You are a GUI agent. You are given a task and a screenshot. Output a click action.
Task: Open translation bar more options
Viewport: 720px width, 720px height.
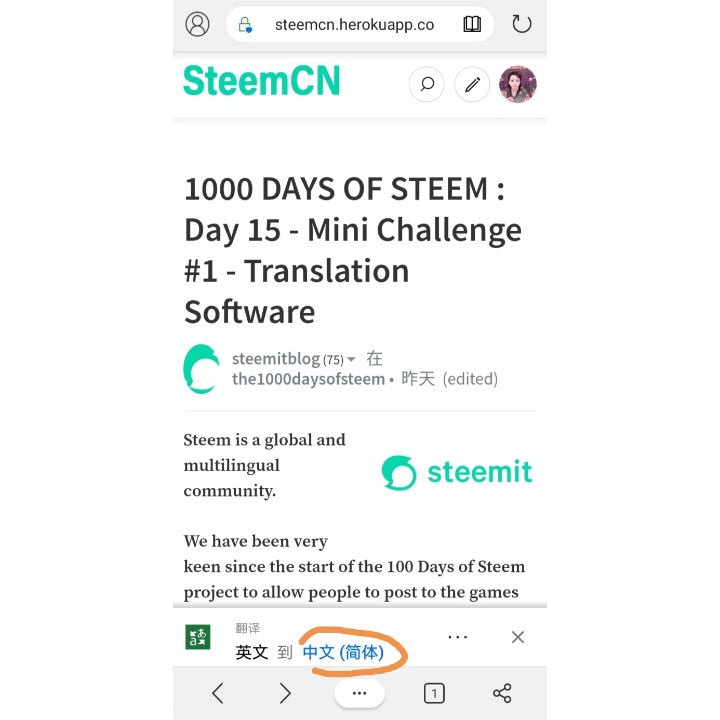tap(458, 637)
